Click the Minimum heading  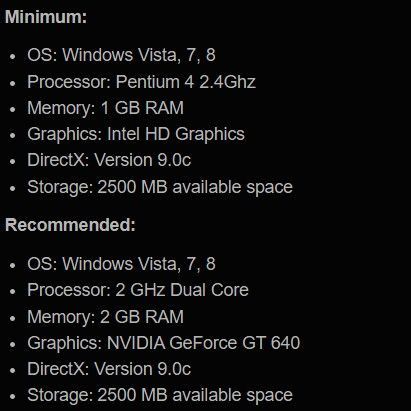coord(46,16)
